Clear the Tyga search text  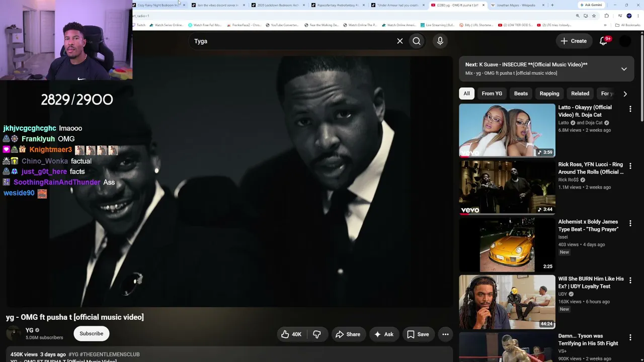click(400, 41)
